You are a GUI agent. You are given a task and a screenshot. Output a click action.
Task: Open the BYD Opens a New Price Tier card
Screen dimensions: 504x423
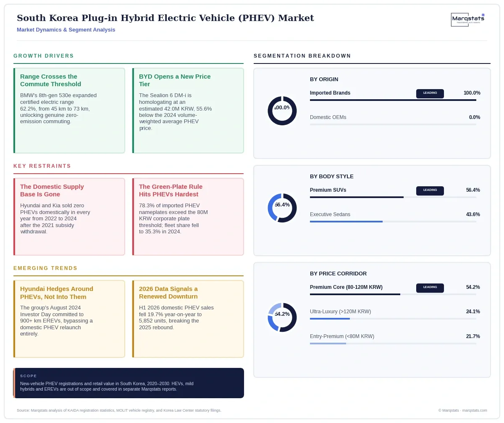click(188, 111)
